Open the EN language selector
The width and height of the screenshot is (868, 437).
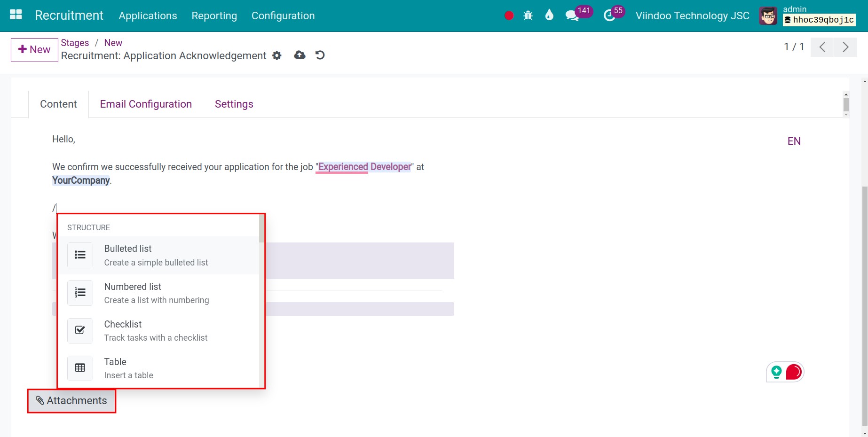pos(794,141)
